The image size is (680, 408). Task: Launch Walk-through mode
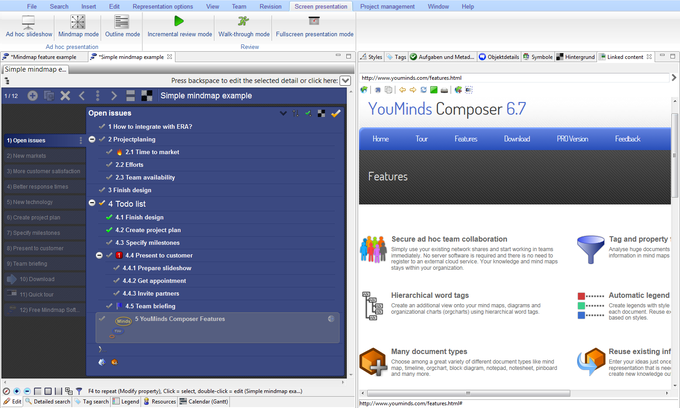pos(243,26)
